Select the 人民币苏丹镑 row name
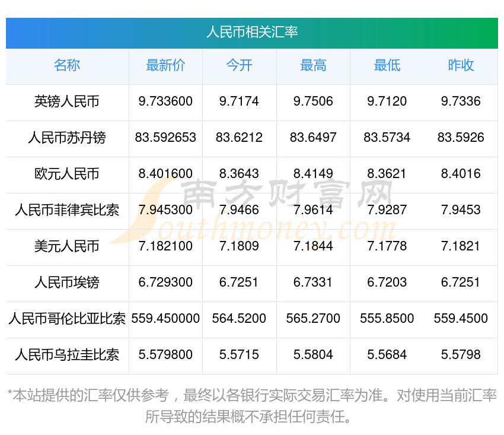The width and height of the screenshot is (504, 435). click(67, 138)
